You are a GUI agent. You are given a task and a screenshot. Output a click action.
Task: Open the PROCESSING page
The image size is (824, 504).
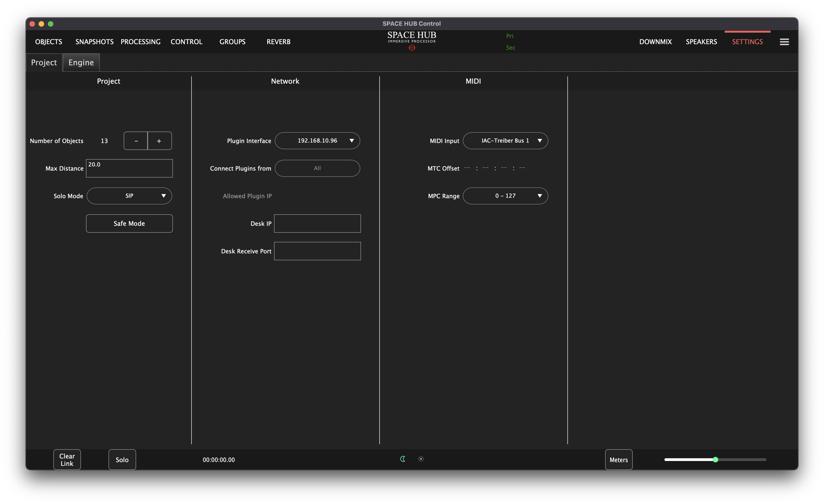tap(140, 42)
